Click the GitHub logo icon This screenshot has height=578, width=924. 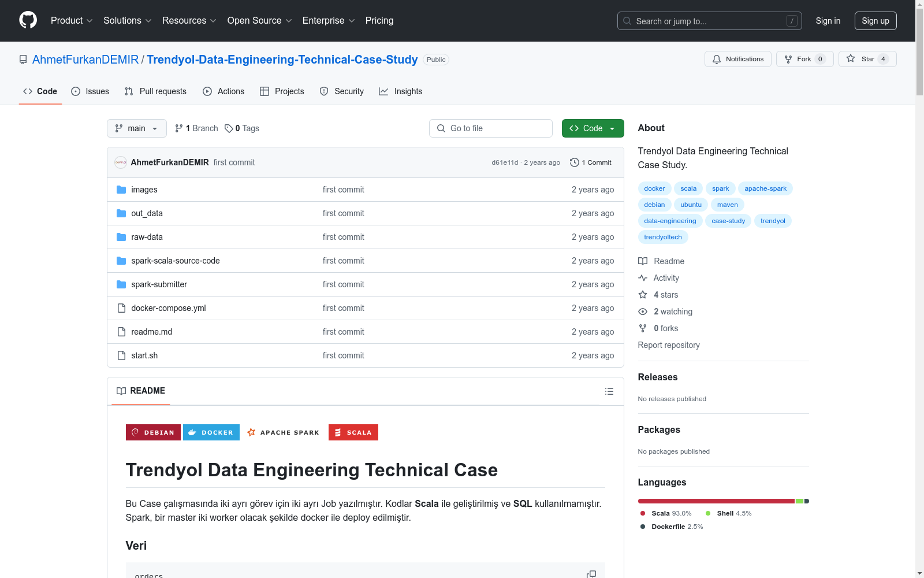pos(28,20)
